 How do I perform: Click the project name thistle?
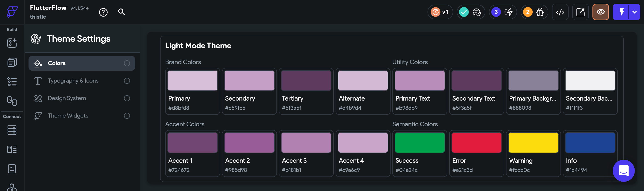(38, 17)
